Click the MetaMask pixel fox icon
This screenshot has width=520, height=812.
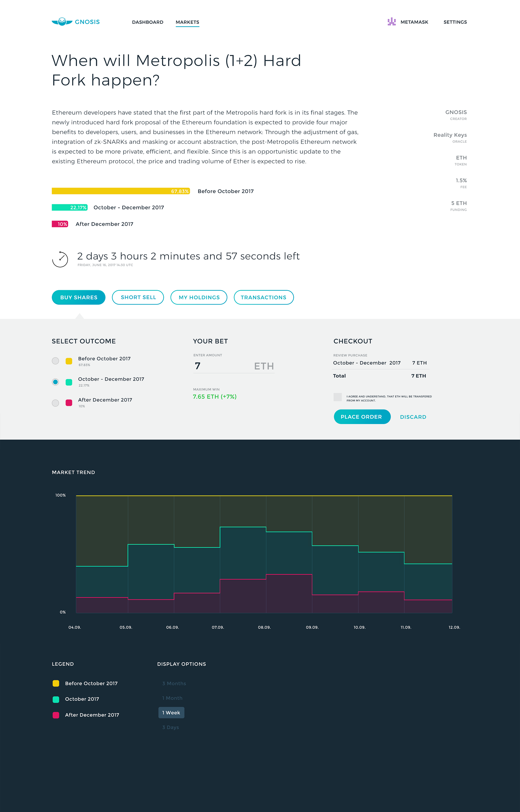[x=391, y=22]
